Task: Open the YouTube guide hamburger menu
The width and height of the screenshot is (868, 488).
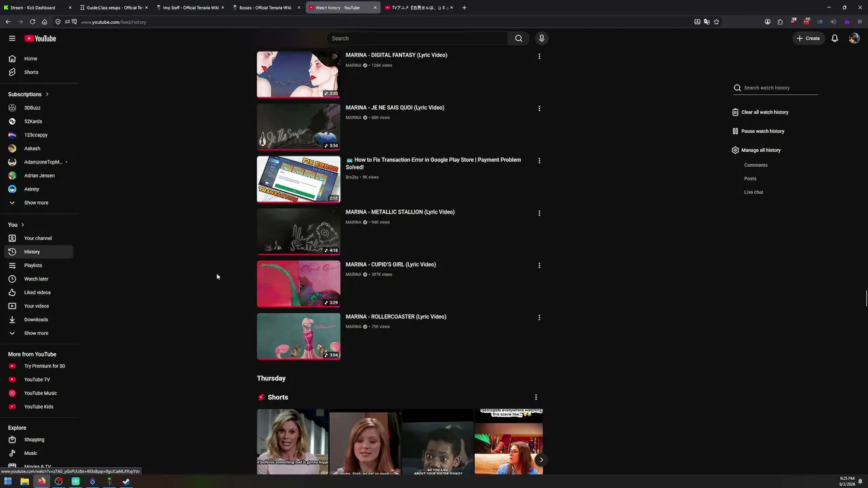Action: click(12, 39)
